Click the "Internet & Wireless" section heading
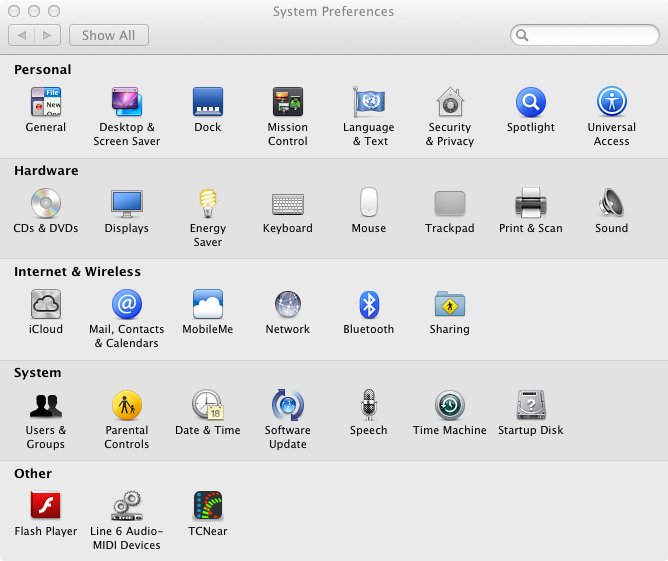This screenshot has height=561, width=668. click(x=77, y=271)
